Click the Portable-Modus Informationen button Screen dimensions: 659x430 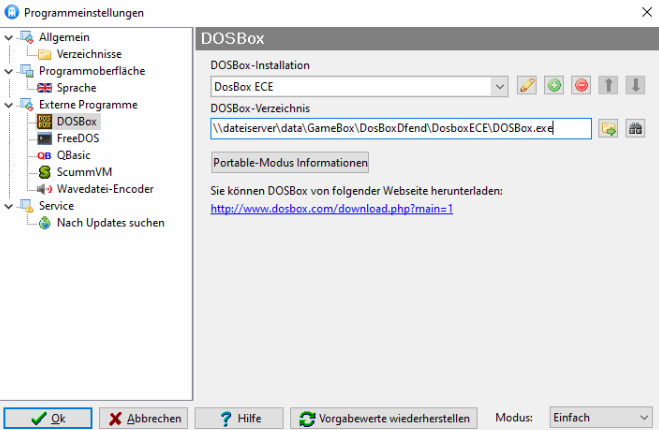(x=290, y=162)
